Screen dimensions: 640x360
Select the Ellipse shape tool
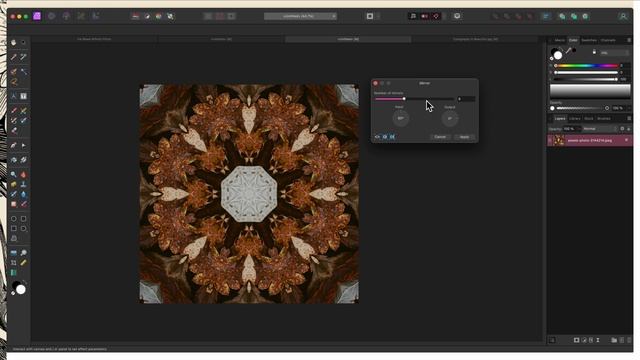pyautogui.click(x=13, y=219)
